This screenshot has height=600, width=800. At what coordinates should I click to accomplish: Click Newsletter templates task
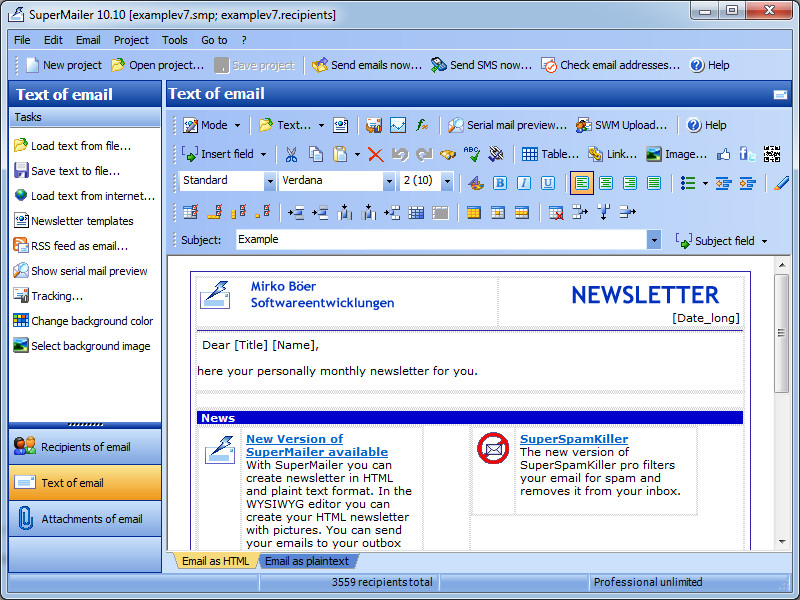73,221
